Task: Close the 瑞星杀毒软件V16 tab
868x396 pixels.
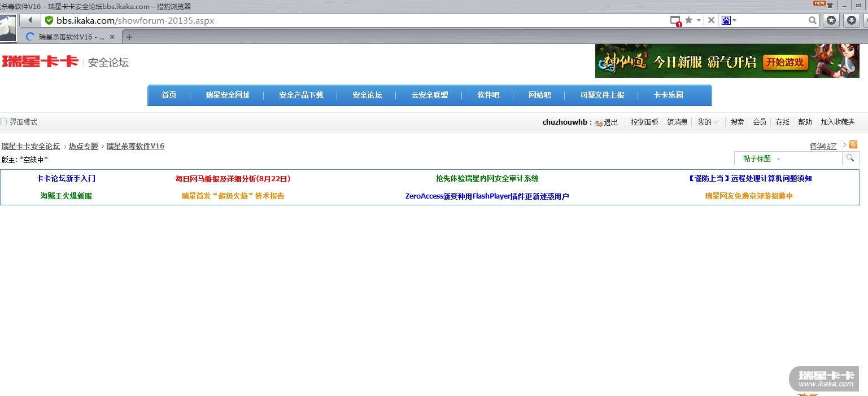Action: click(x=112, y=37)
